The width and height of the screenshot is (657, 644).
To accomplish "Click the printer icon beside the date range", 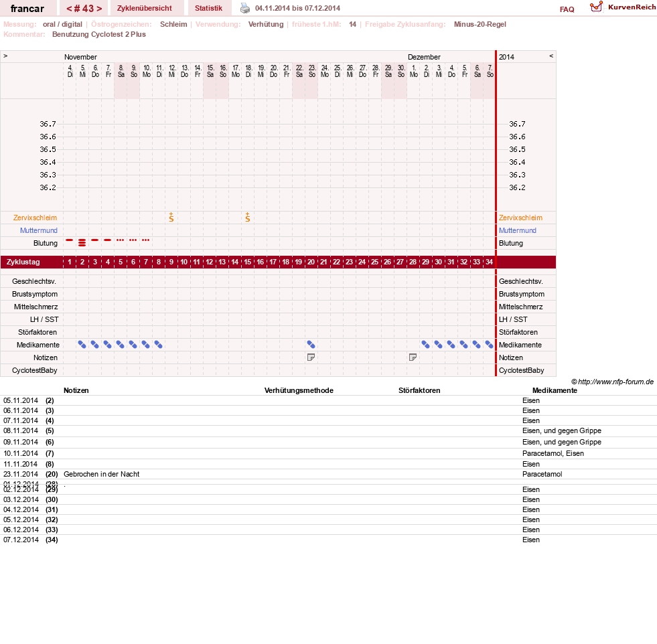I will pos(244,8).
